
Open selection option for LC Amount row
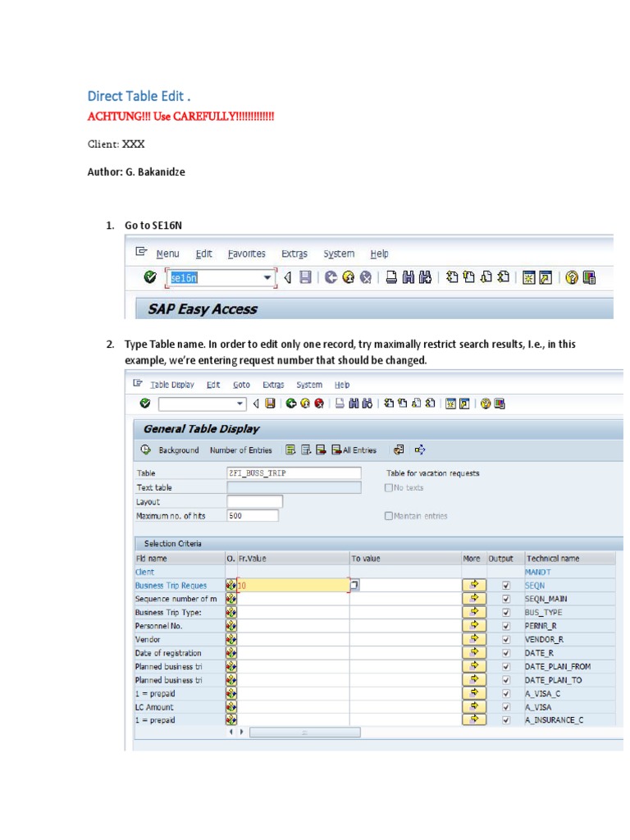pyautogui.click(x=231, y=706)
